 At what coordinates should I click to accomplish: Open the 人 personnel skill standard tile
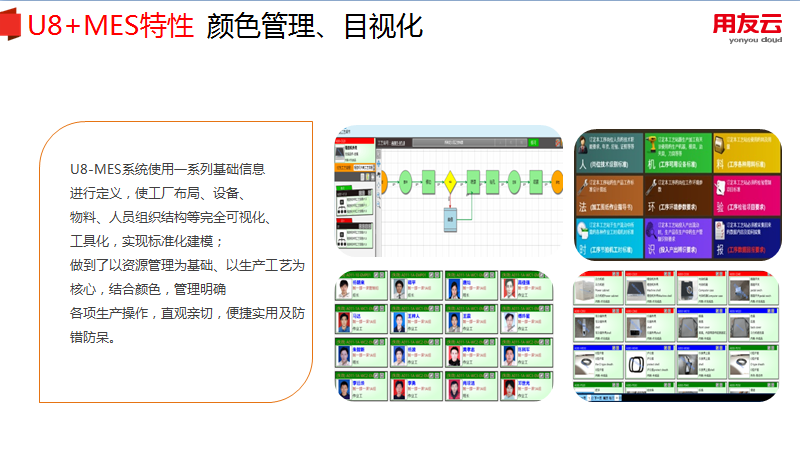[x=609, y=152]
